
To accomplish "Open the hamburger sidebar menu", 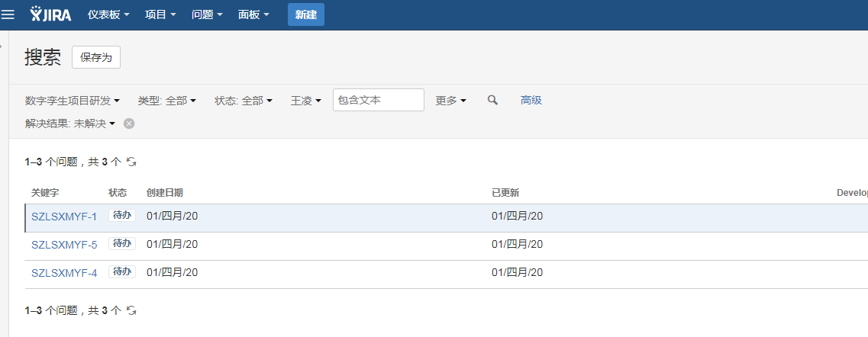I will pos(8,14).
